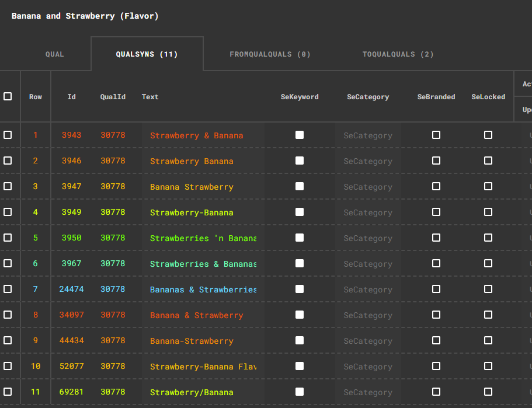Toggle SeLocked for Banana & Strawberry row
The image size is (532, 408).
tap(488, 315)
